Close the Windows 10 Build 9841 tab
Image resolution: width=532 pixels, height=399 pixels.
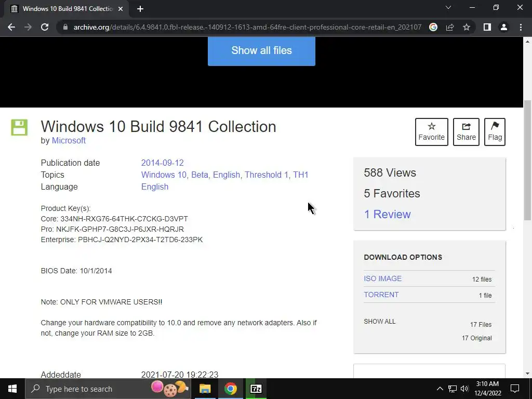coord(121,9)
